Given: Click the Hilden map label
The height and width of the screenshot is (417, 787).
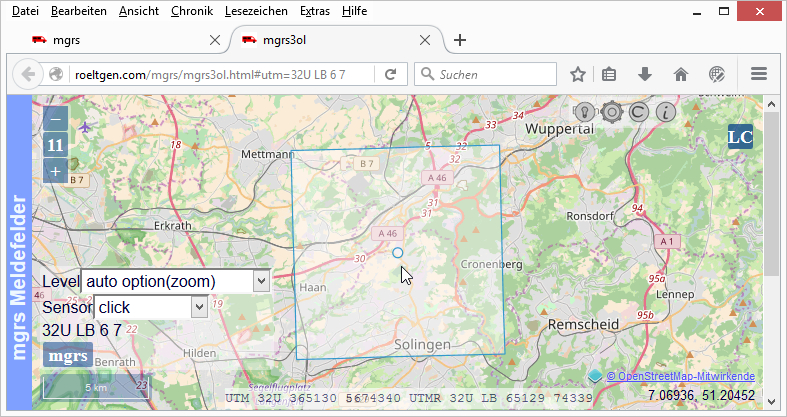Looking at the screenshot, I should 199,353.
